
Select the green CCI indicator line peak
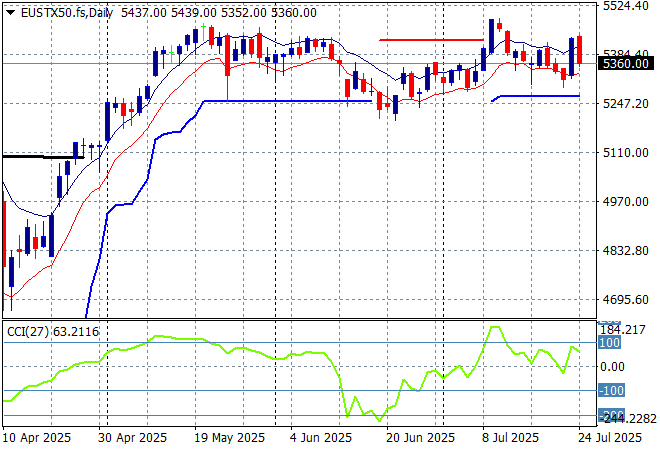(495, 327)
